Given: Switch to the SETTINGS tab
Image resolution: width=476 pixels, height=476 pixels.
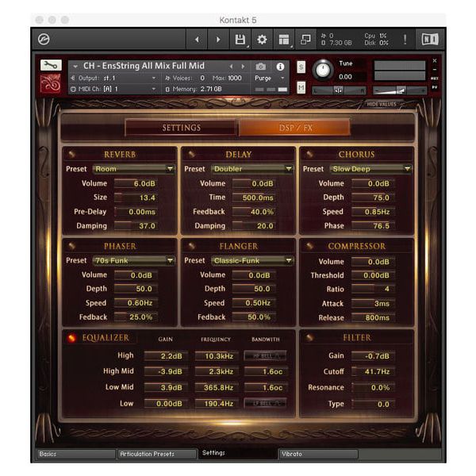Looking at the screenshot, I should pyautogui.click(x=181, y=128).
